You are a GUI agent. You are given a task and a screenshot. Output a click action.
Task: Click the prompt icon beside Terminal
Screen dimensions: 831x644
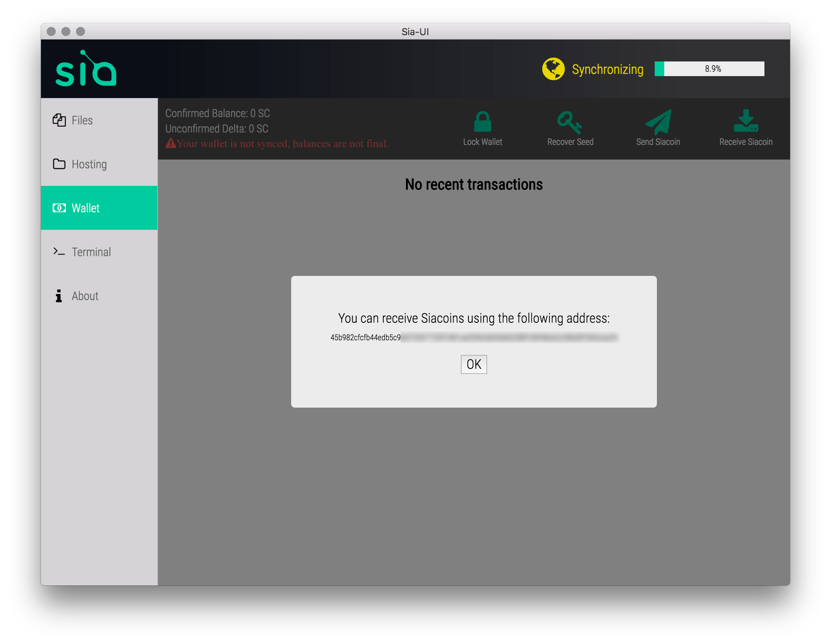[59, 252]
